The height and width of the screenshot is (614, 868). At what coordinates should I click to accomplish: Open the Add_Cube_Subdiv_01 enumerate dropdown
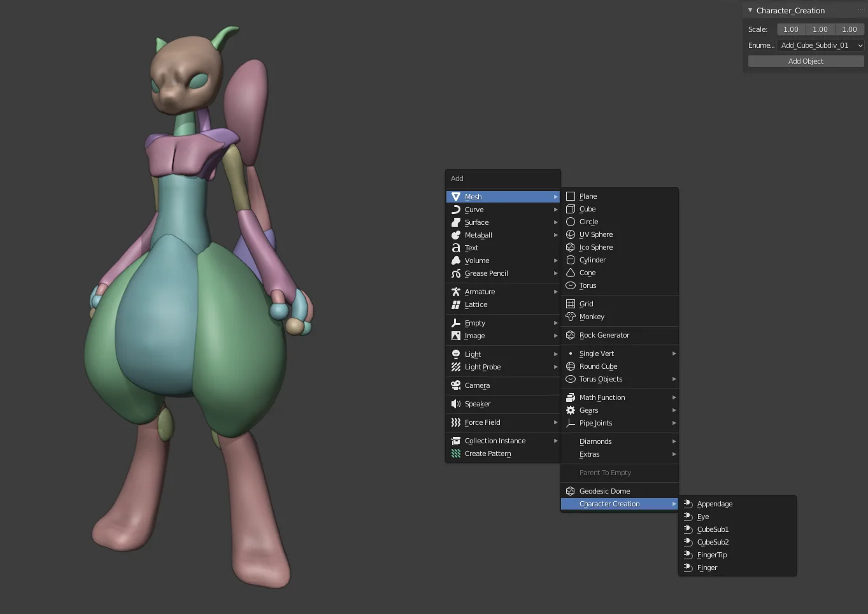pos(820,45)
